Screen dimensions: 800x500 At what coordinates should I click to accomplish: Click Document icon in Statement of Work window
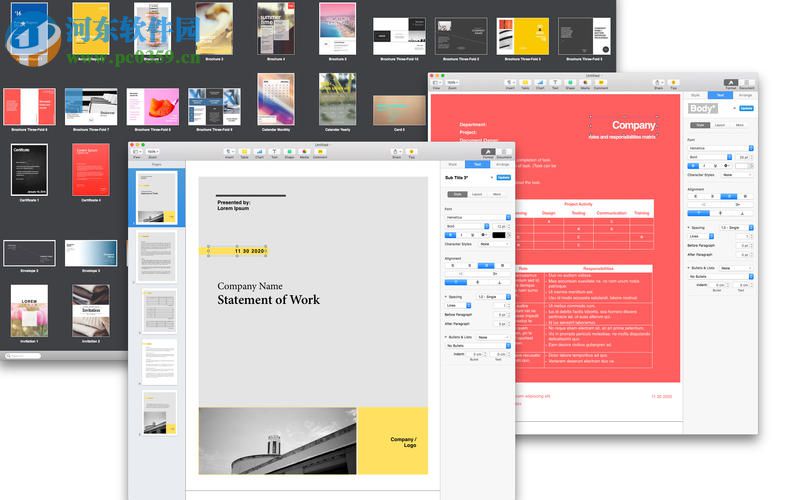tap(504, 152)
